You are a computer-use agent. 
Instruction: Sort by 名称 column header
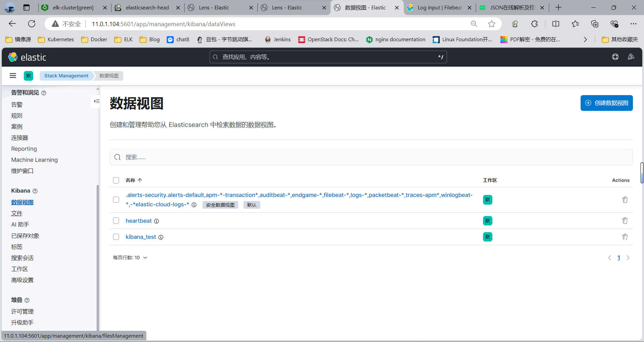(x=134, y=180)
